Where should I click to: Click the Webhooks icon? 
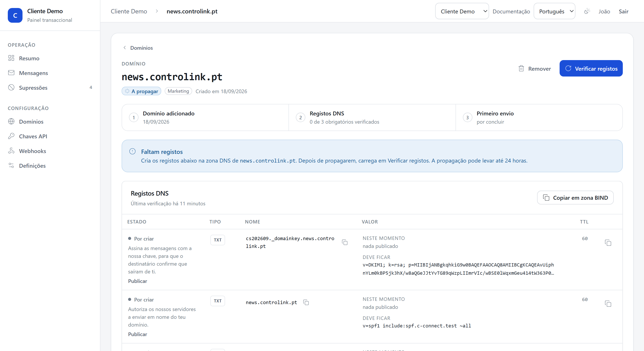tap(11, 151)
